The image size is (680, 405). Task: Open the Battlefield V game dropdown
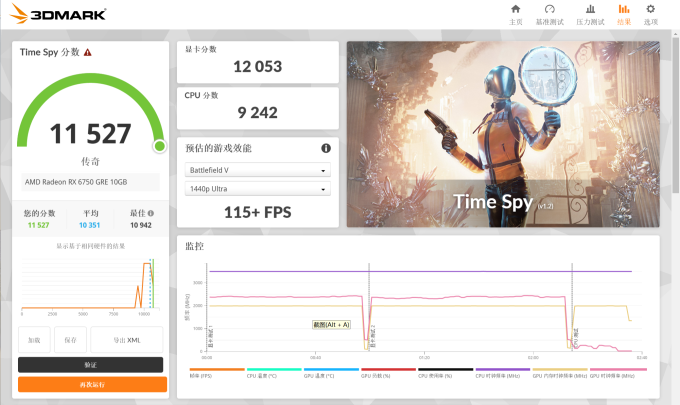(258, 170)
